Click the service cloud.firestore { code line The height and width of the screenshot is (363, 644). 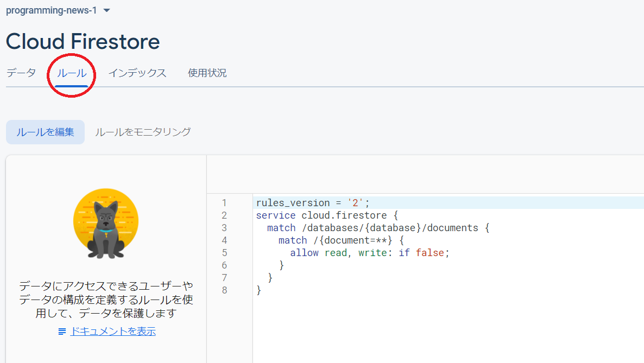327,215
